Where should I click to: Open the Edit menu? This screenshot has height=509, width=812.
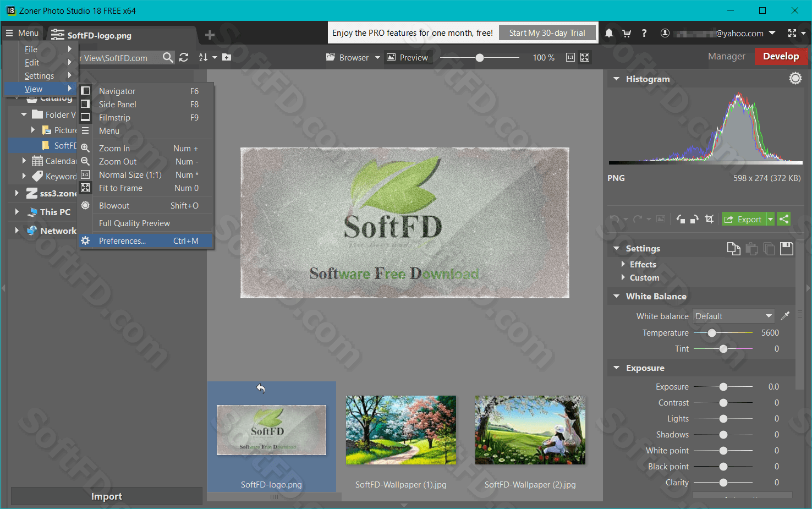[x=41, y=63]
